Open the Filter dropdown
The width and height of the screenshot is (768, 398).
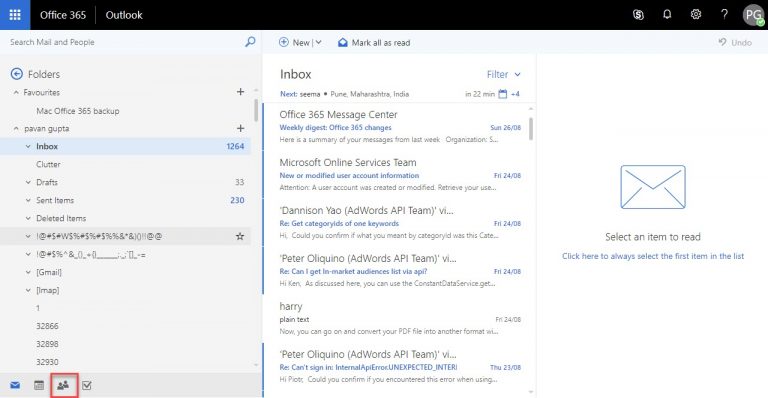(x=504, y=74)
